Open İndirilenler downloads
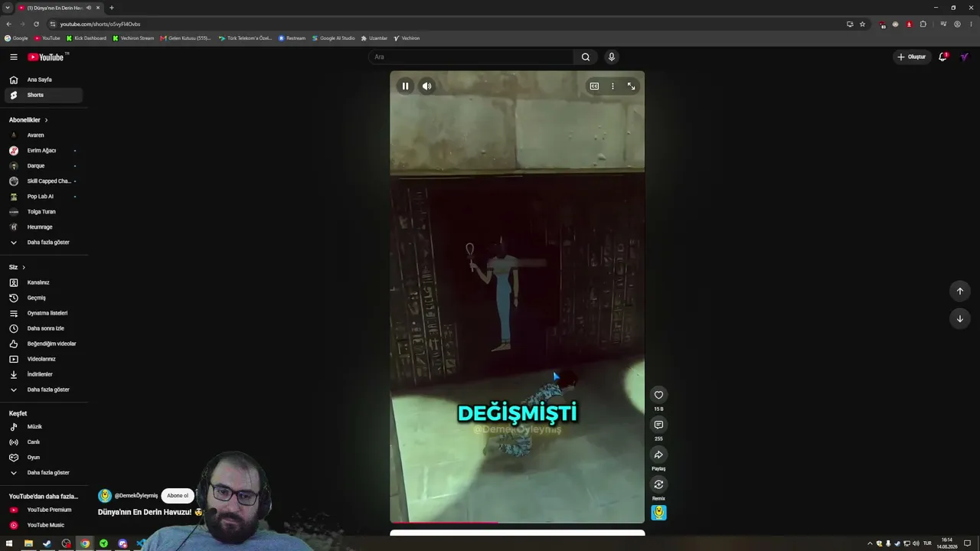The width and height of the screenshot is (980, 551). [x=44, y=374]
